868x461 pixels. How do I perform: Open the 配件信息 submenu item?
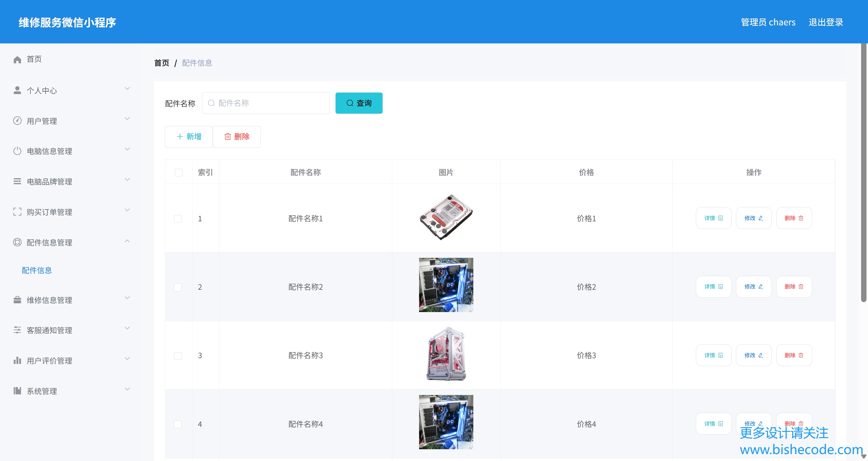pyautogui.click(x=37, y=270)
